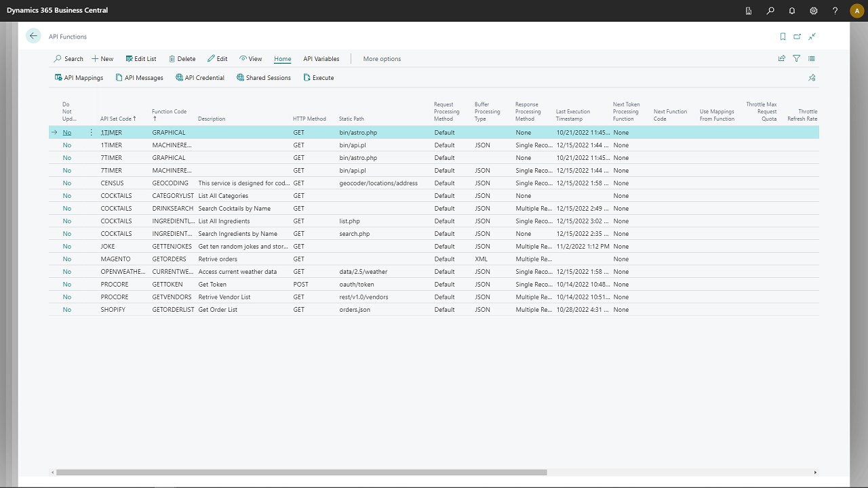Viewport: 868px width, 488px height.
Task: Delete the selected record
Action: click(x=182, y=59)
